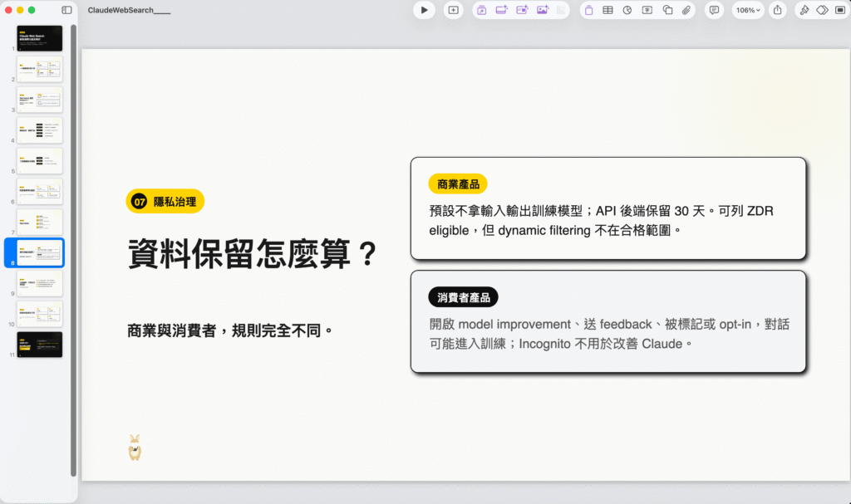The width and height of the screenshot is (851, 504).
Task: Insert a chart
Action: click(x=627, y=10)
